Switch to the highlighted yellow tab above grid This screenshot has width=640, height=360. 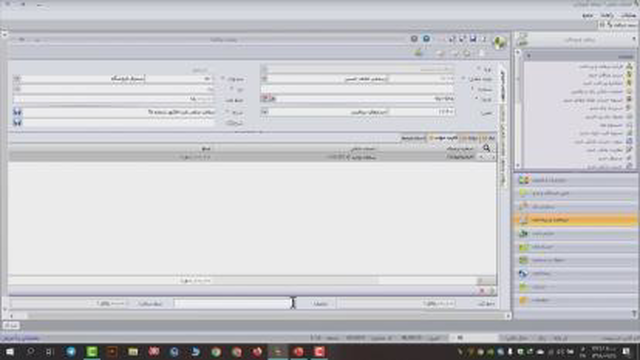[442, 138]
